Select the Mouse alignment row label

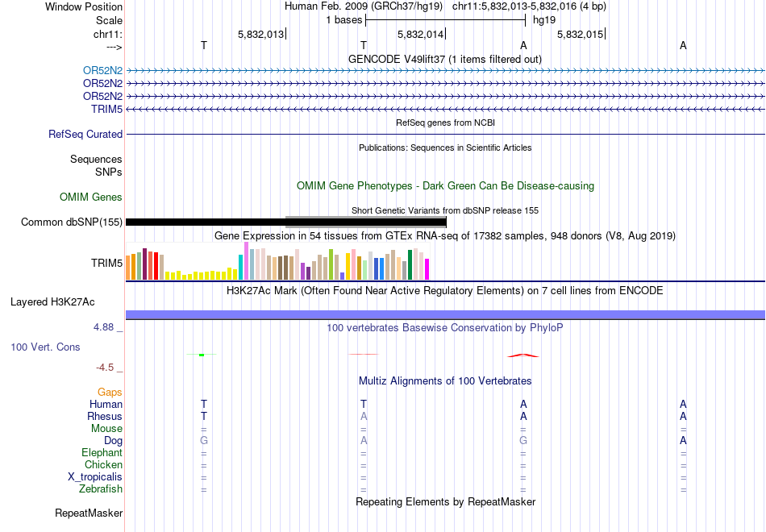pos(106,429)
